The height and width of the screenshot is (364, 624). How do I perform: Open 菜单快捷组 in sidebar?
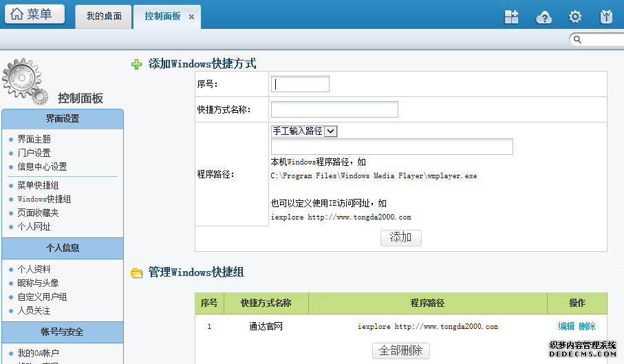tap(38, 185)
